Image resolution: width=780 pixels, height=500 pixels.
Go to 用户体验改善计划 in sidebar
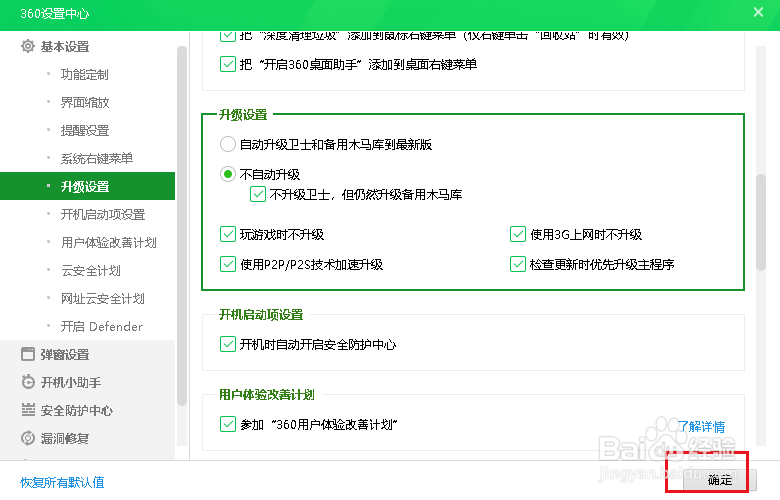pos(109,242)
